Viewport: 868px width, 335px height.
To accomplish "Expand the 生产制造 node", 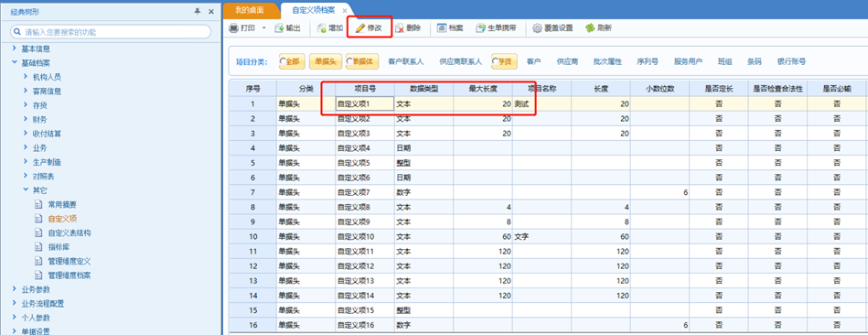I will click(x=26, y=162).
